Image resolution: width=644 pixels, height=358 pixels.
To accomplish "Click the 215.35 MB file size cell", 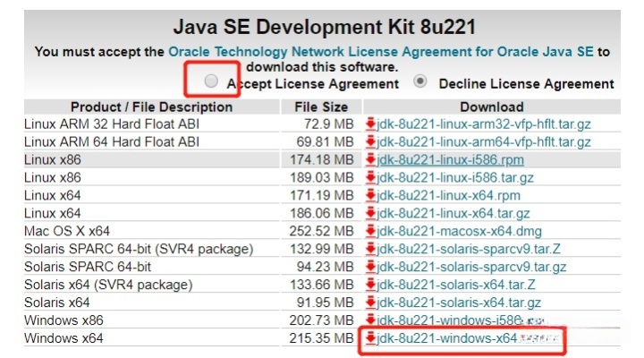I will tap(321, 338).
